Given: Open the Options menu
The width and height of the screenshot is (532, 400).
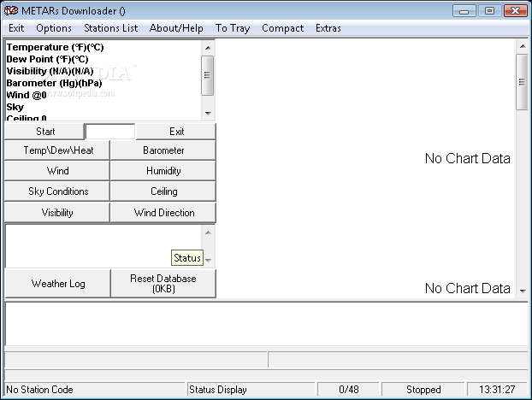Looking at the screenshot, I should pyautogui.click(x=54, y=28).
